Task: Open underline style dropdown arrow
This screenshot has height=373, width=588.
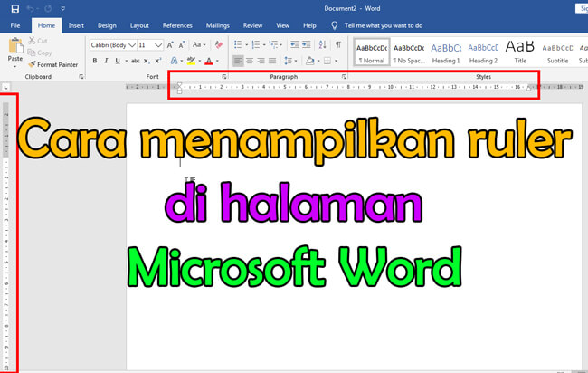Action: click(127, 61)
